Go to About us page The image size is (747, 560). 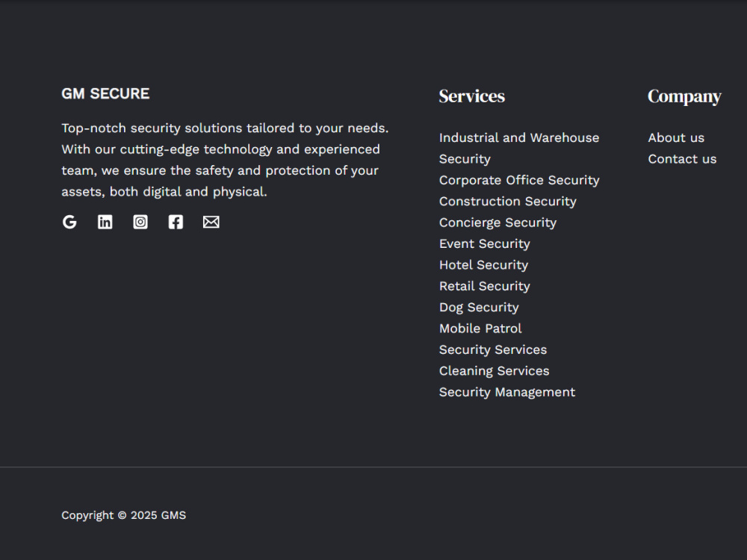676,137
